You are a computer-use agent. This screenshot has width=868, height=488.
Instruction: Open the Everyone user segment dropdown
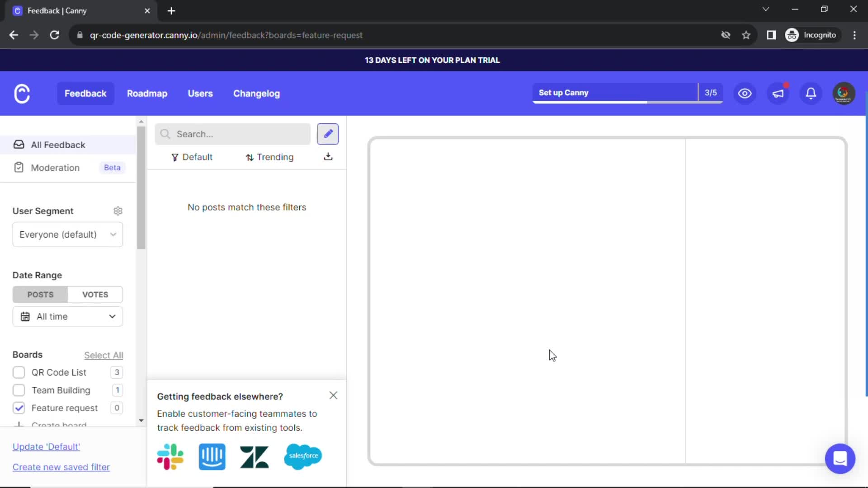(67, 235)
